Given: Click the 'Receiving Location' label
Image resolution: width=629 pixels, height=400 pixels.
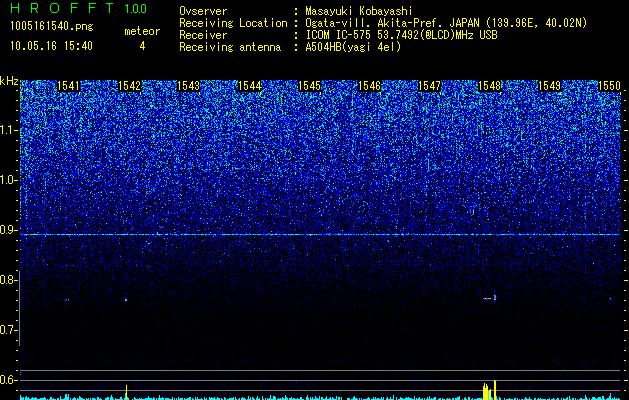Looking at the screenshot, I should point(233,23).
